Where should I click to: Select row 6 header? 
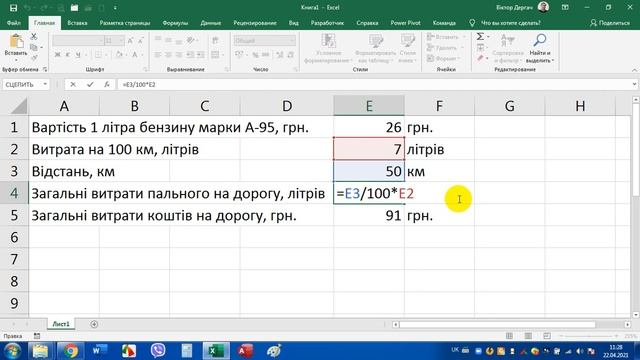click(14, 237)
